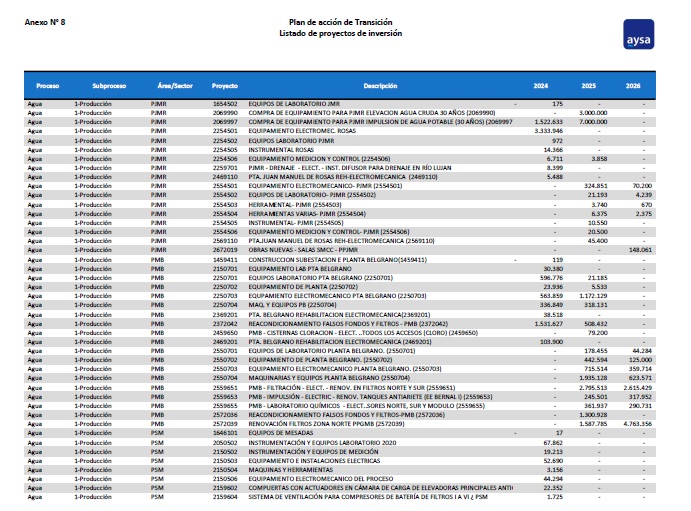This screenshot has width=691, height=511.
Task: Click the "Proceso" column header
Action: [48, 86]
